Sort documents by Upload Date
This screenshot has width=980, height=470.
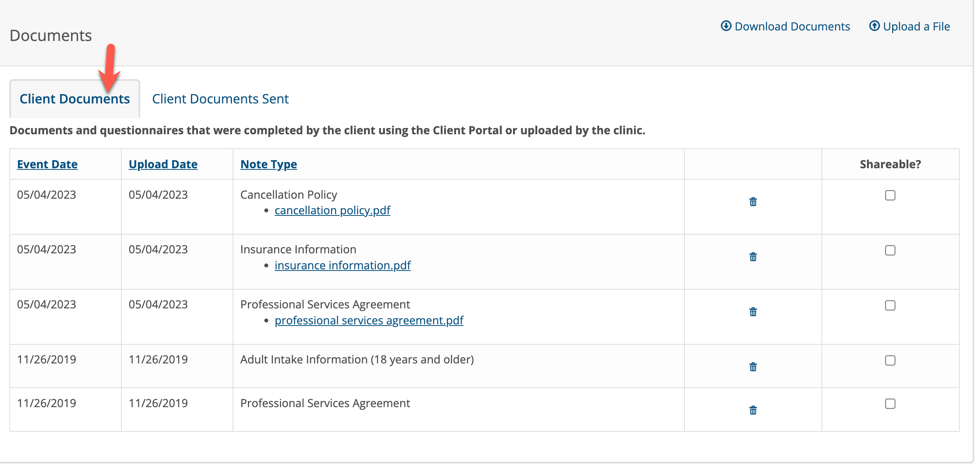pos(163,164)
